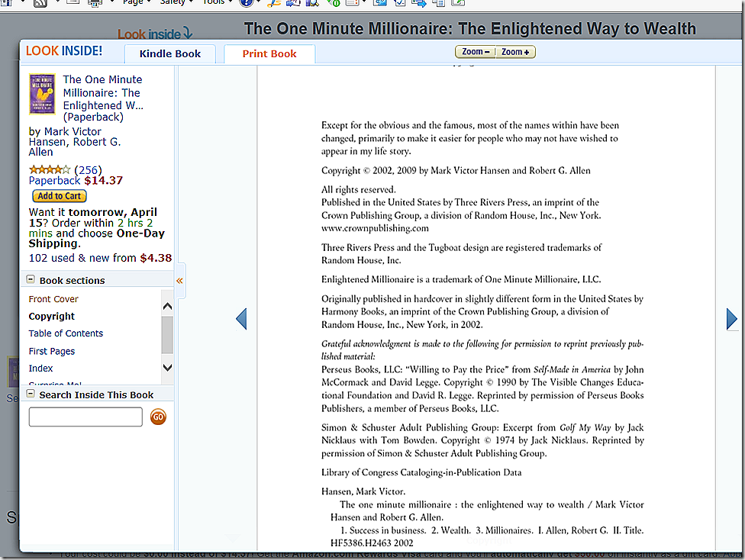Viewport: 745px width, 560px height.
Task: Focus the Search Inside This Book field
Action: pyautogui.click(x=85, y=417)
